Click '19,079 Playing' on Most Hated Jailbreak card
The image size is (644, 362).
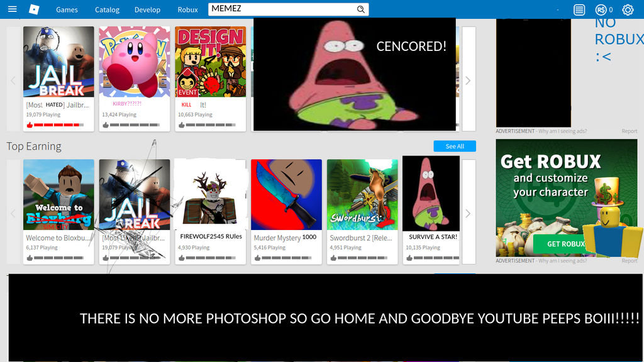[x=43, y=114]
